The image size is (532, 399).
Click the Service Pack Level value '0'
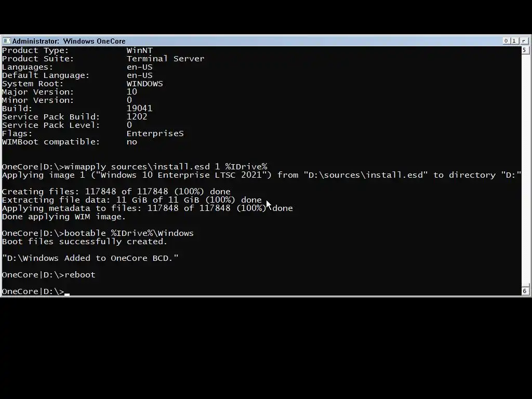click(129, 125)
